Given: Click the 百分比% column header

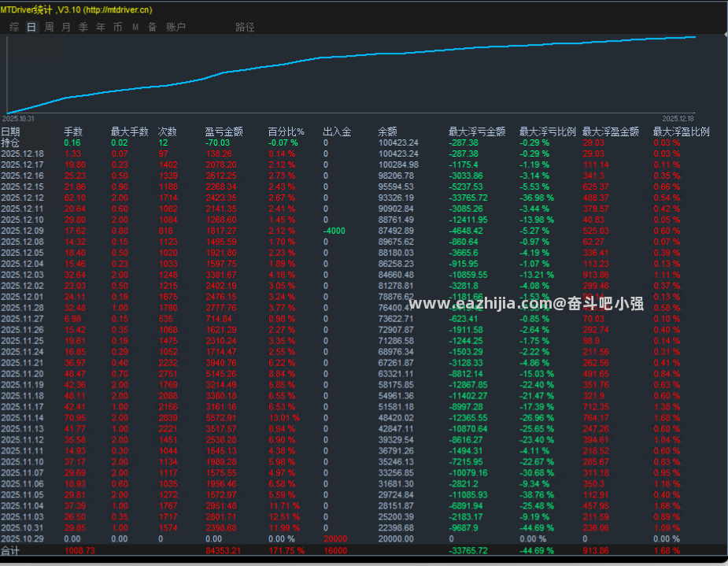Looking at the screenshot, I should click(286, 132).
